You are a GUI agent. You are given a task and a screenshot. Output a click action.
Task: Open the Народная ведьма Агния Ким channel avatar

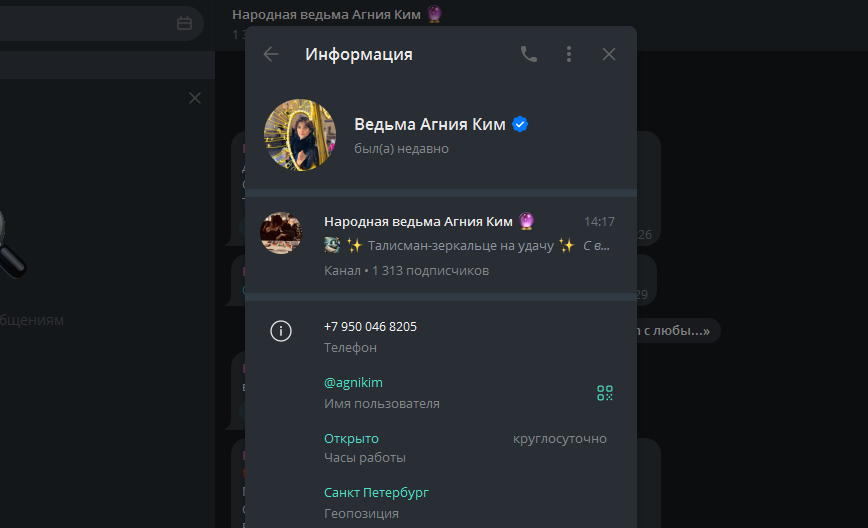(281, 233)
